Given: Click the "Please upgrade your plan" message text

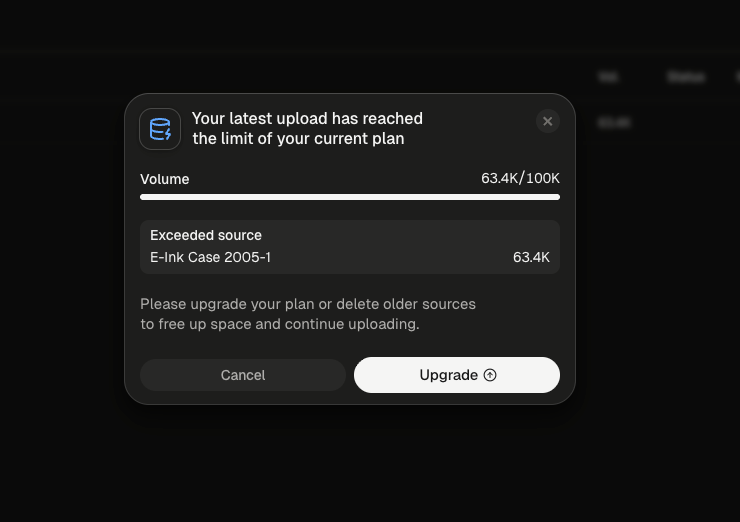Looking at the screenshot, I should point(308,304).
